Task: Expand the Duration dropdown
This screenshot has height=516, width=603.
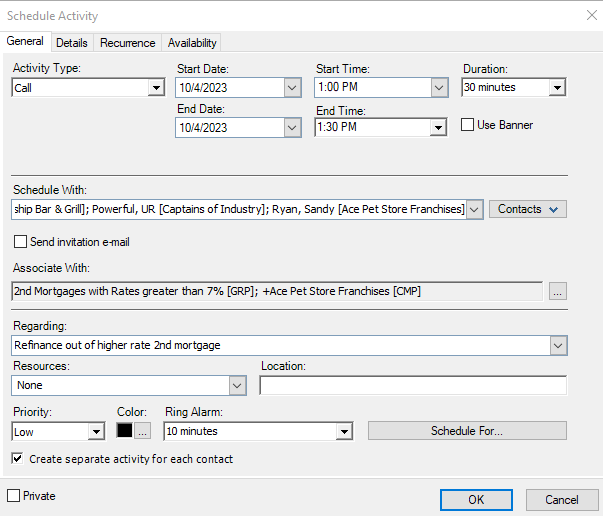Action: (x=557, y=88)
